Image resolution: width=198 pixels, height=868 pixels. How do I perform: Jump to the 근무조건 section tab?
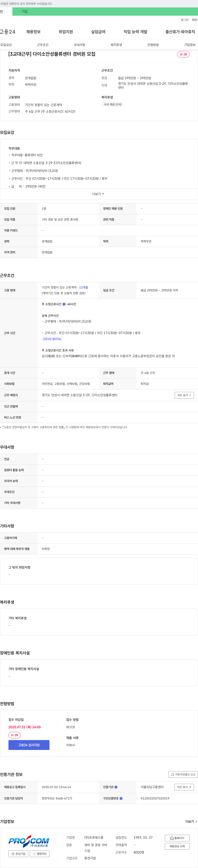(43, 45)
